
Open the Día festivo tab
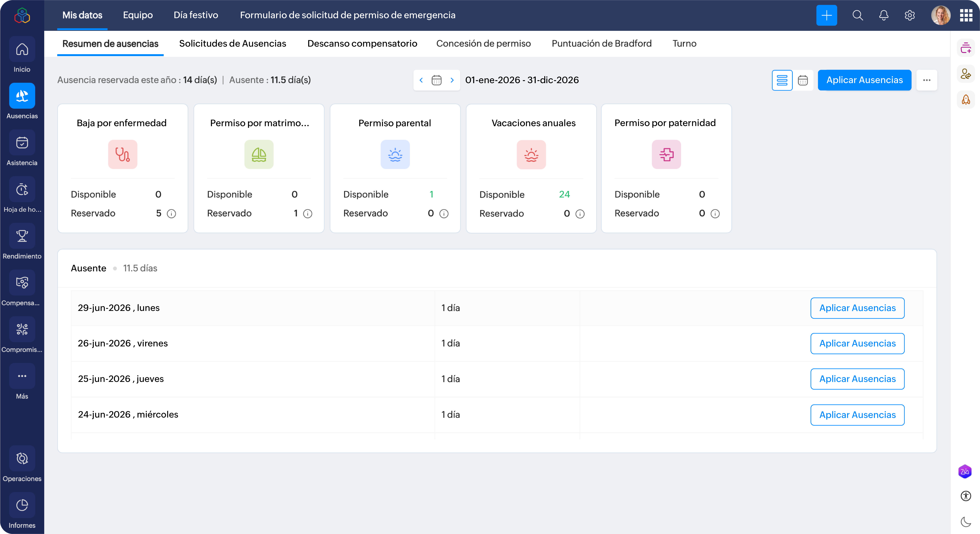click(x=196, y=15)
